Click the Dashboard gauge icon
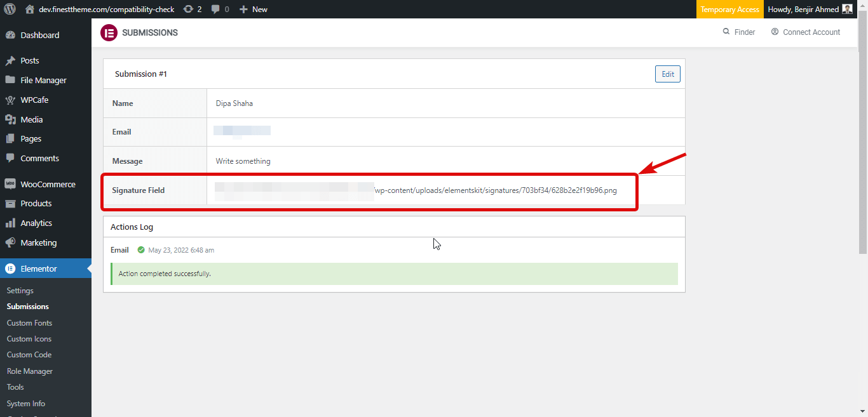The image size is (868, 417). (x=10, y=36)
